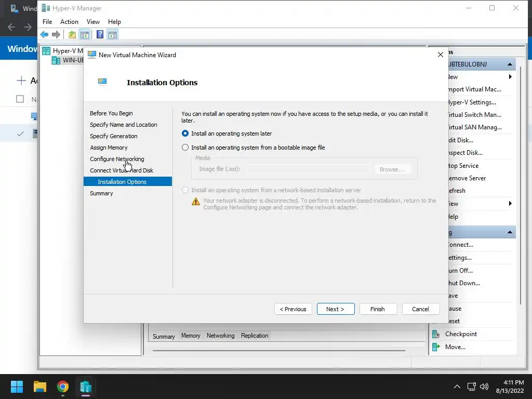Go to the Summary step in wizard sidebar
Image resolution: width=532 pixels, height=399 pixels.
[x=101, y=193]
